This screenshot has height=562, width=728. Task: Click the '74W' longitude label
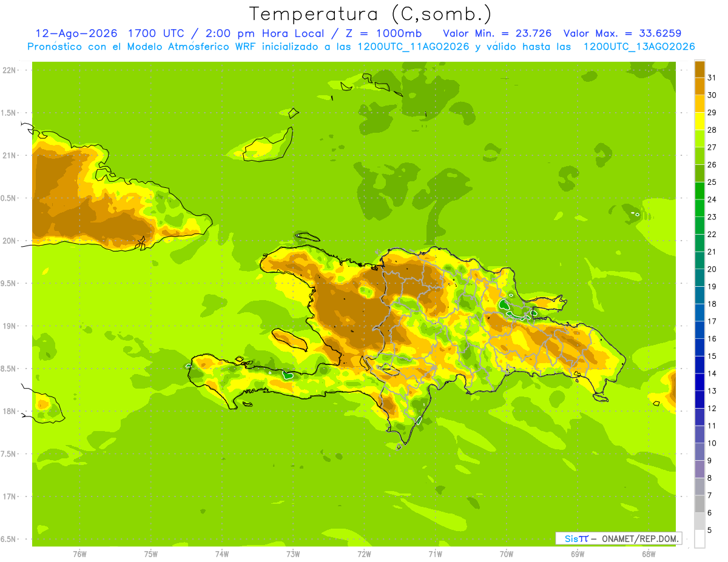pyautogui.click(x=222, y=554)
